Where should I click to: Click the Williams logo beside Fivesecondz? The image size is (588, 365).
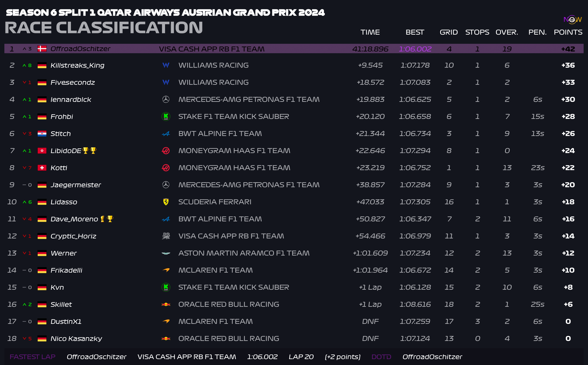pos(166,82)
